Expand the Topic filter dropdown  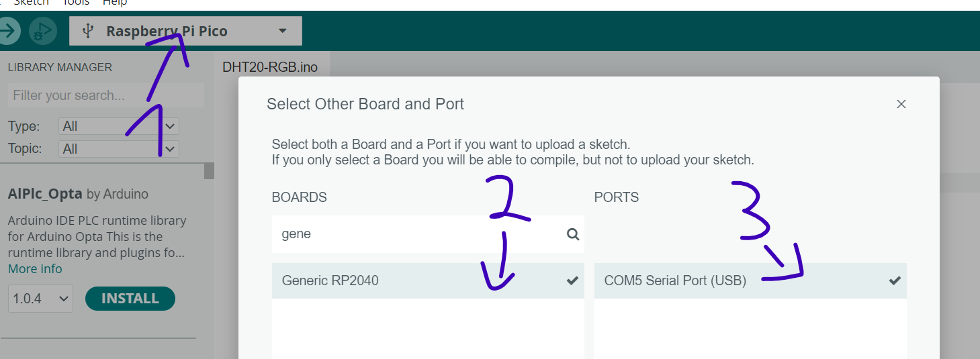118,149
